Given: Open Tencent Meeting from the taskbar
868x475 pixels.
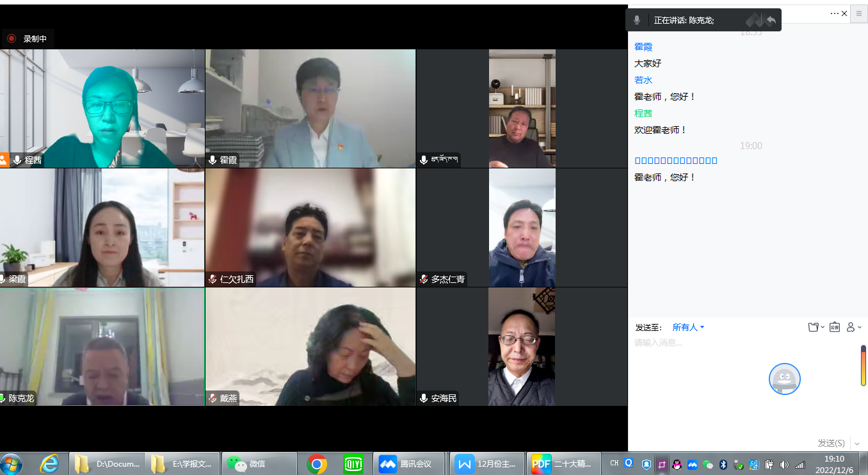Looking at the screenshot, I should [x=408, y=463].
